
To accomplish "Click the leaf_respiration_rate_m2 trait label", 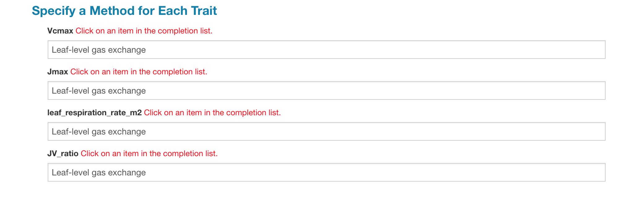I will tap(95, 112).
